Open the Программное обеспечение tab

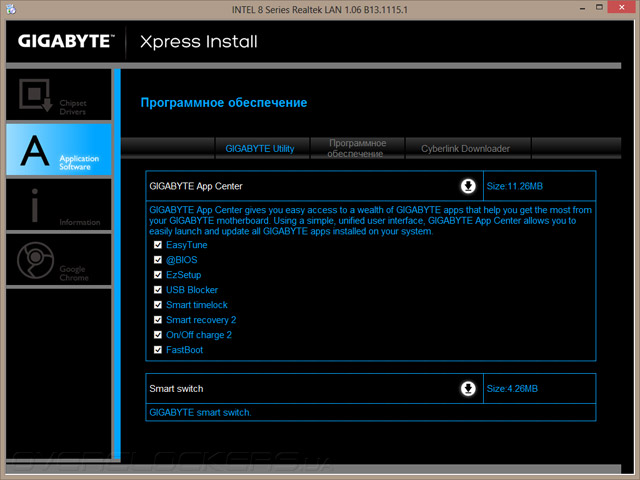click(357, 149)
